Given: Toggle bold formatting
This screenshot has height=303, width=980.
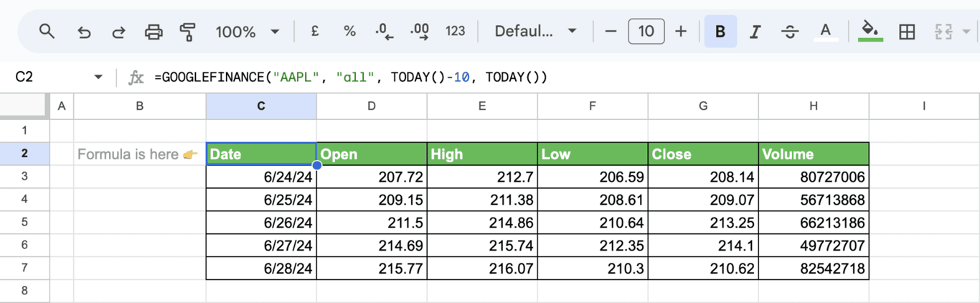Looking at the screenshot, I should click(720, 32).
